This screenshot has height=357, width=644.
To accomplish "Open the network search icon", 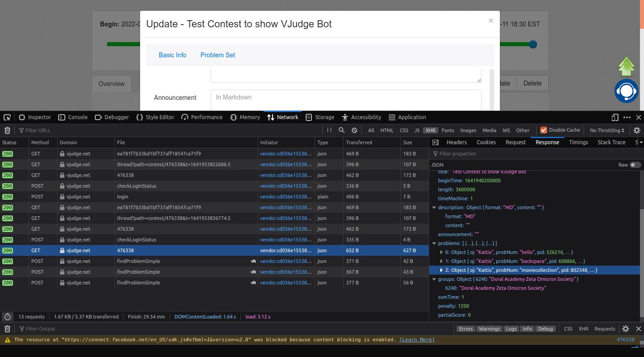I will (341, 130).
